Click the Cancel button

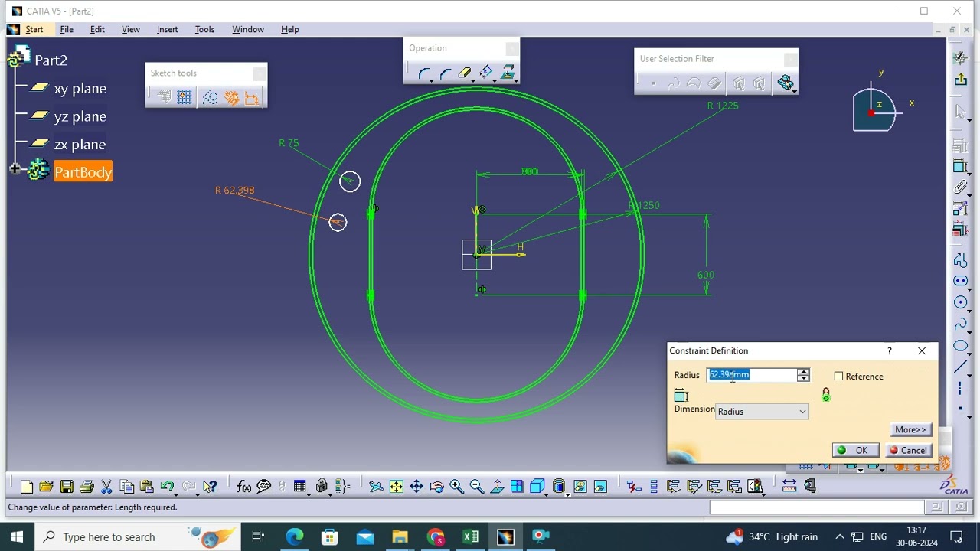click(908, 451)
